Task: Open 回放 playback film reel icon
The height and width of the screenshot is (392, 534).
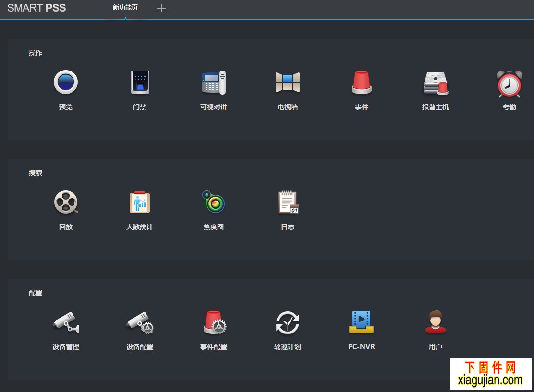Action: (66, 202)
